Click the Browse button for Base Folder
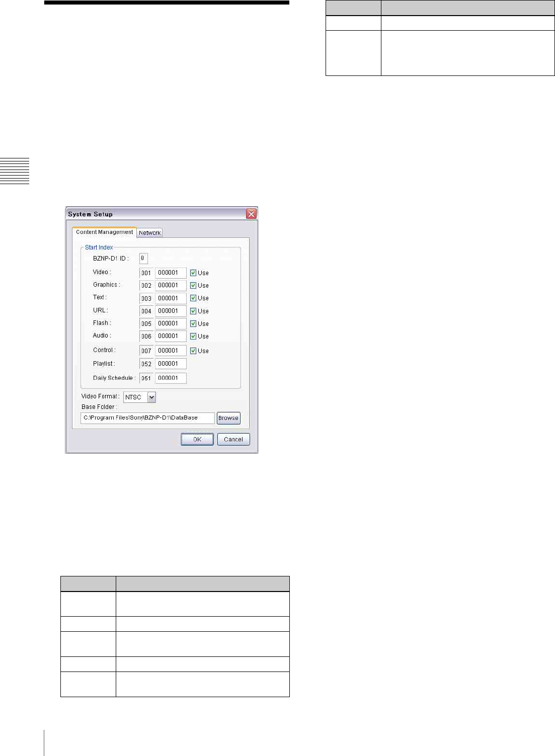The width and height of the screenshot is (555, 756). 228,418
